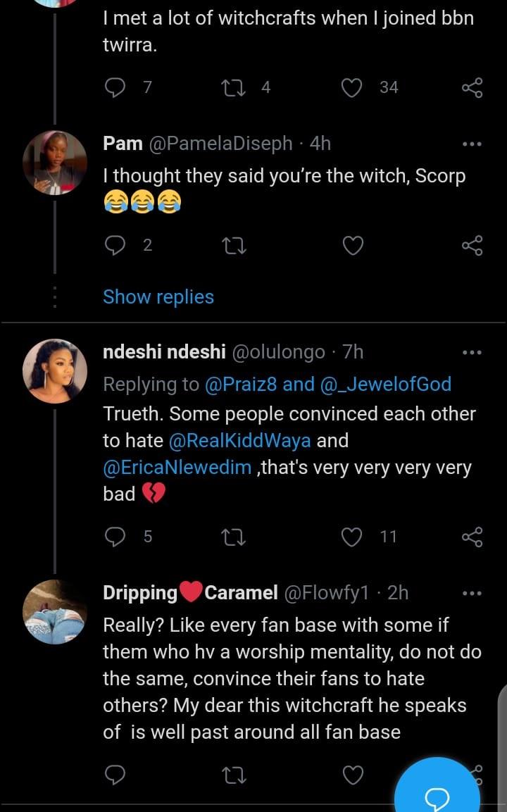Like Pam's reply about the witch
The width and height of the screenshot is (507, 812).
(352, 245)
